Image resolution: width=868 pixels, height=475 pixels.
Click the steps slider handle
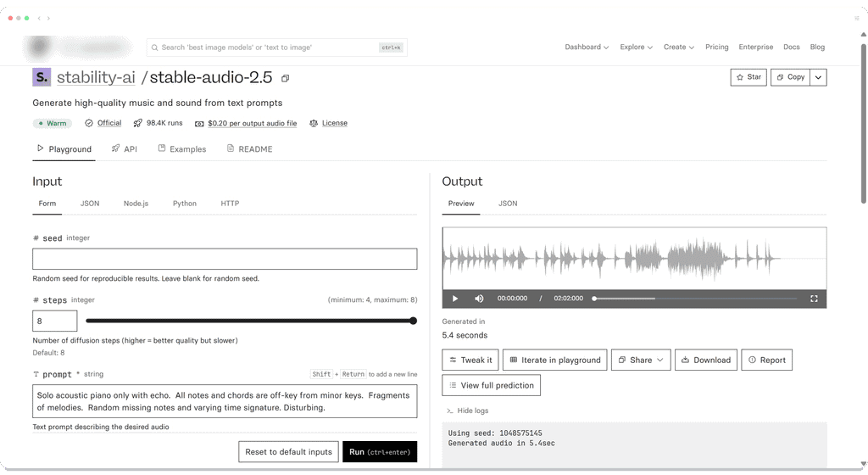413,321
